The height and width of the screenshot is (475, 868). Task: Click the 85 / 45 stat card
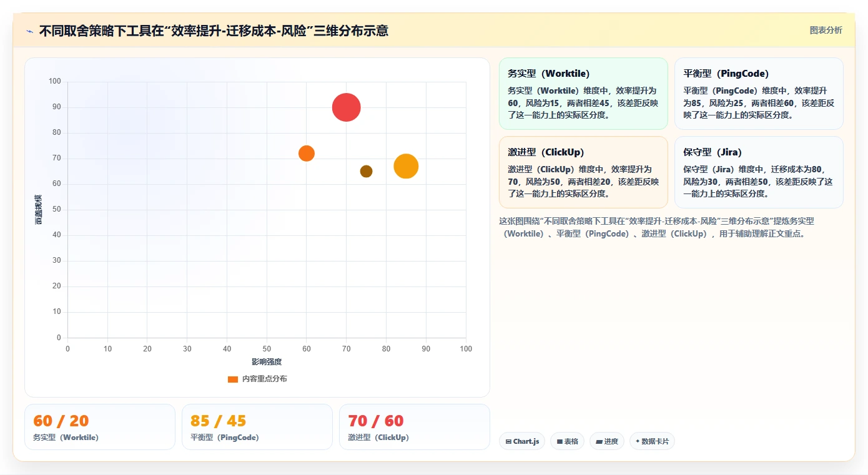tap(257, 427)
